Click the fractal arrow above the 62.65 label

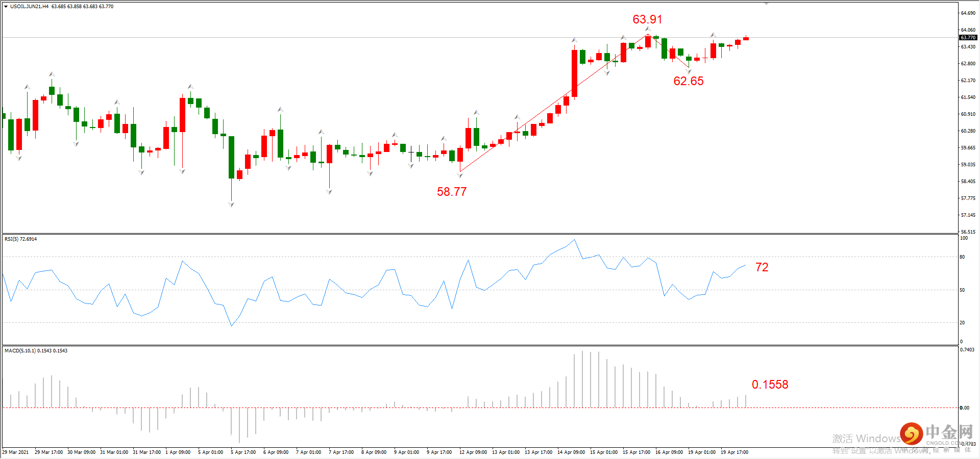click(689, 72)
